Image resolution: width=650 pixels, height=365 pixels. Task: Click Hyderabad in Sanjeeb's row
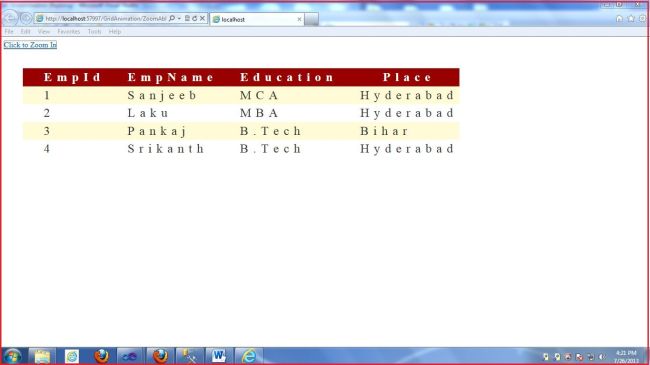pos(407,95)
